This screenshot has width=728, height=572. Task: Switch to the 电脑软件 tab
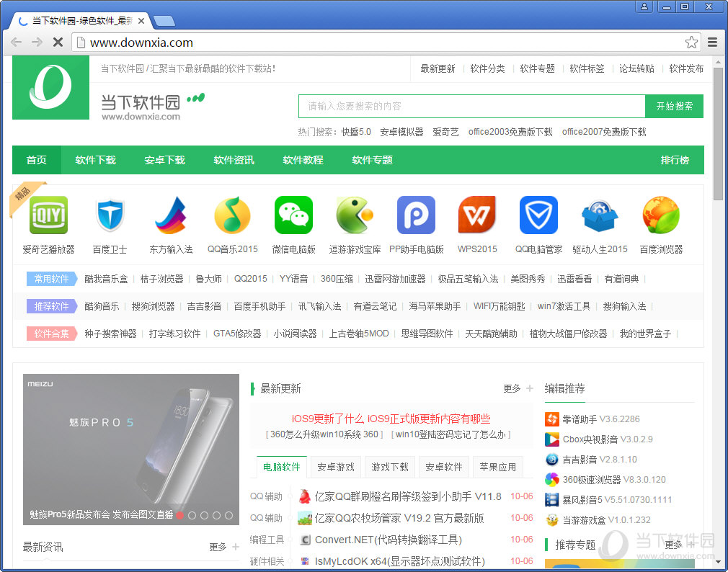click(x=282, y=467)
